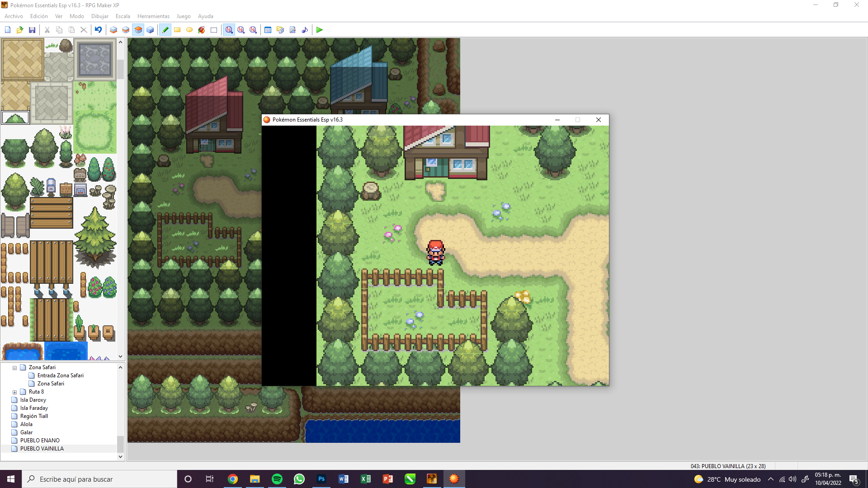Collapse the Zona Safari tree node
868x488 pixels.
click(14, 368)
